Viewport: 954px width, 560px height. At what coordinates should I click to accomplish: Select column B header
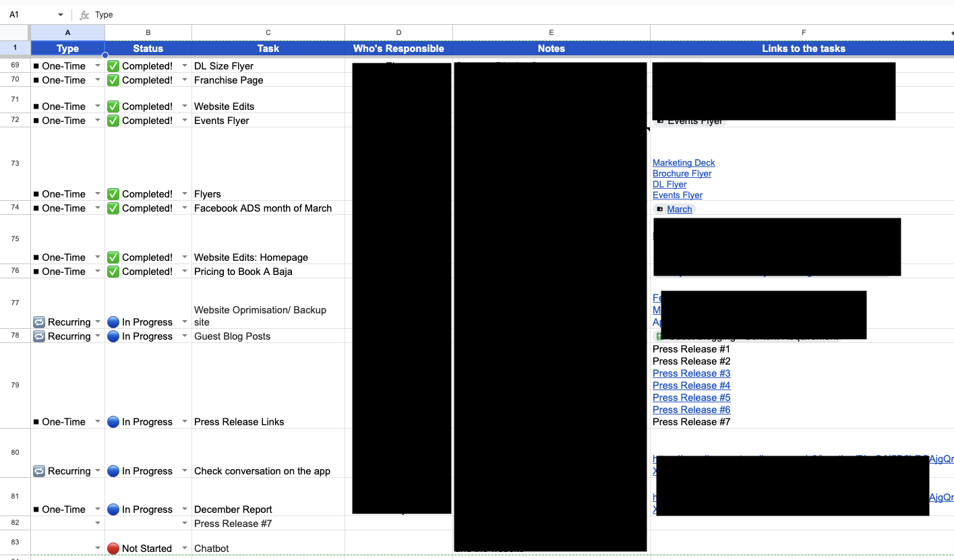pyautogui.click(x=148, y=32)
